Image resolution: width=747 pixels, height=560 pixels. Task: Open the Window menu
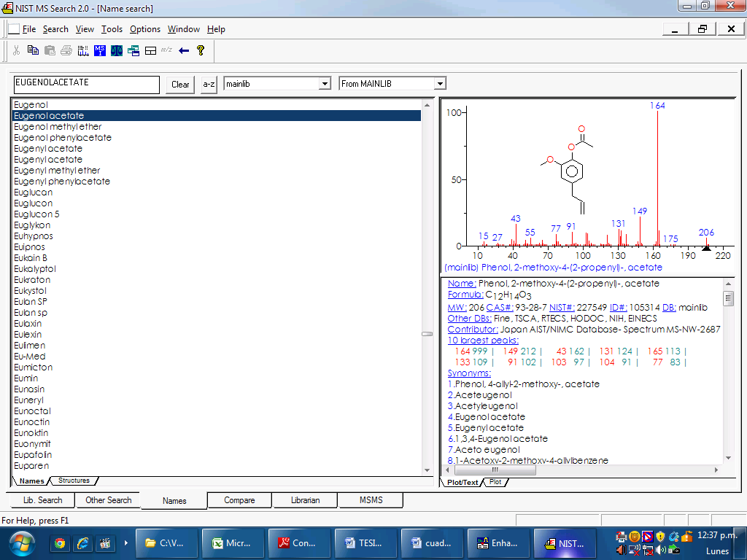pyautogui.click(x=183, y=29)
